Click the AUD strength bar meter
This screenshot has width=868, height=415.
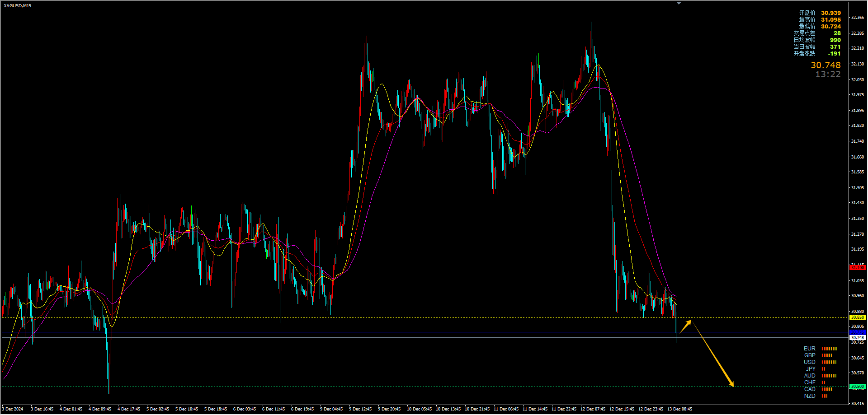click(829, 376)
